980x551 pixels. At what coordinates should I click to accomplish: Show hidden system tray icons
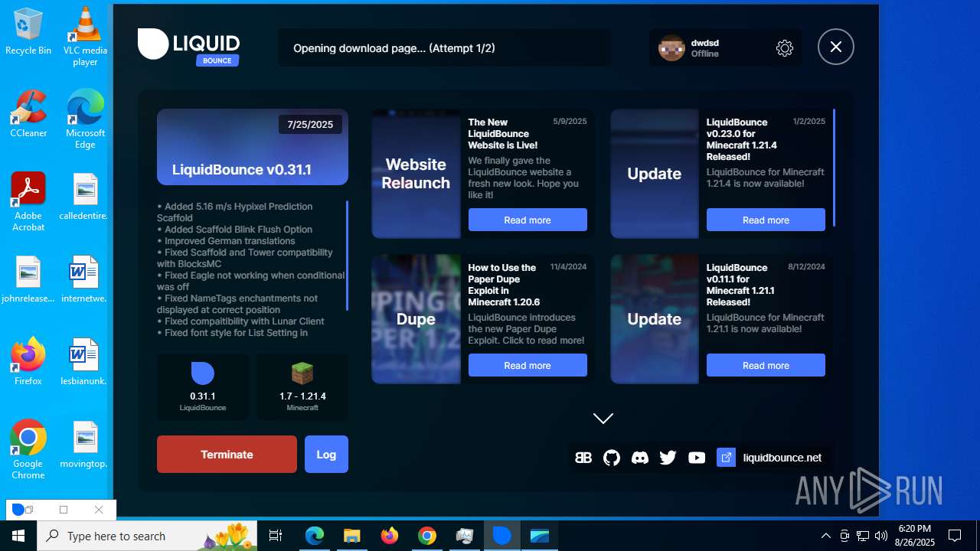(825, 536)
